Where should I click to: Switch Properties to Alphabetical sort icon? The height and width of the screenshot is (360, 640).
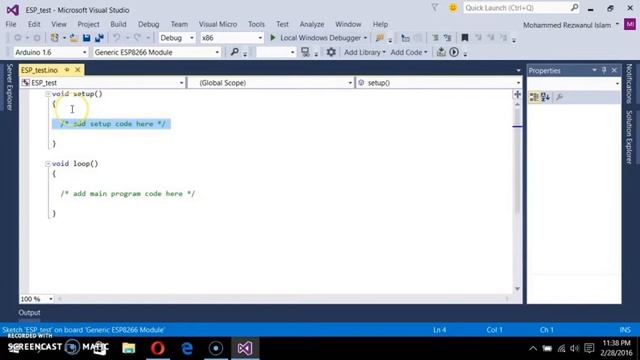click(545, 97)
